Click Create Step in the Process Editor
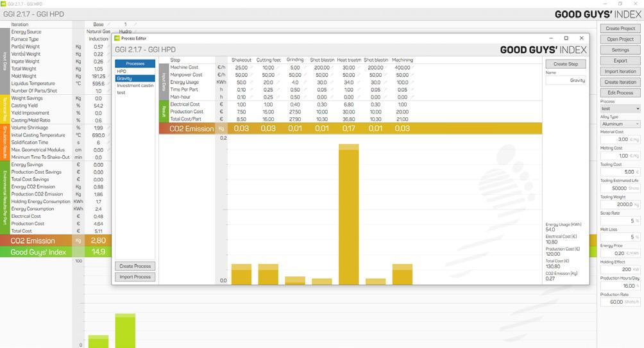The image size is (644, 348). point(566,64)
